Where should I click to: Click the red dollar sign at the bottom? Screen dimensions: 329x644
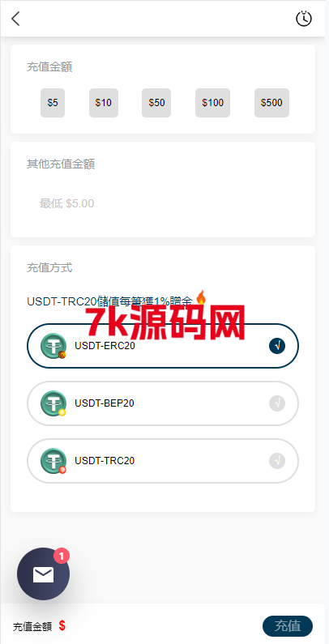(x=62, y=626)
